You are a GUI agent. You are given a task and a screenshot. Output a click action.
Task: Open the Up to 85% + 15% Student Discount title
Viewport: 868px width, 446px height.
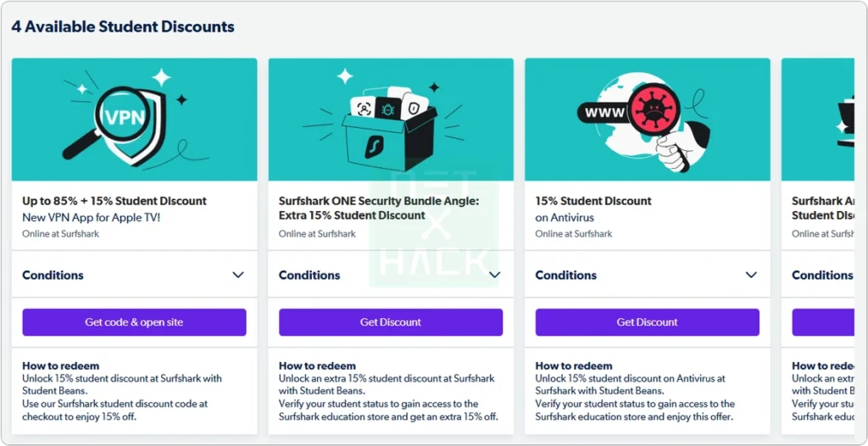click(114, 201)
